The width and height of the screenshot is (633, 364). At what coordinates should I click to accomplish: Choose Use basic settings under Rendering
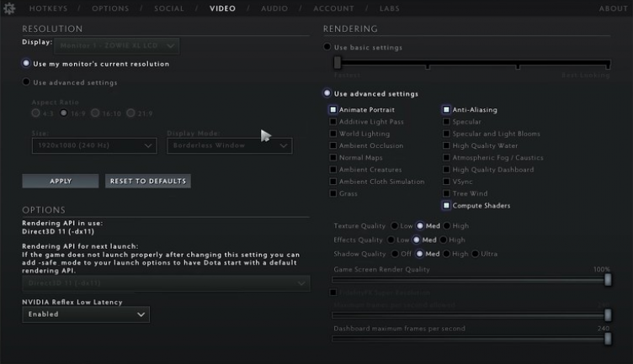click(327, 48)
